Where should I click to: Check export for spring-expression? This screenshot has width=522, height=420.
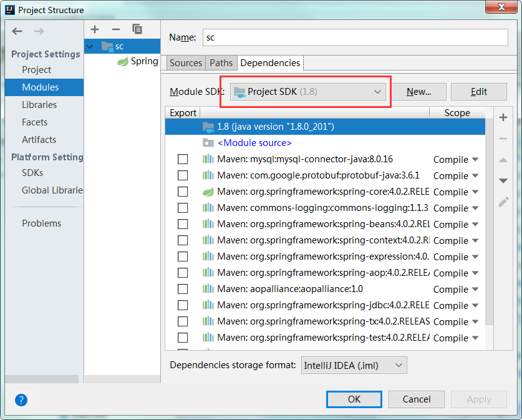click(183, 256)
